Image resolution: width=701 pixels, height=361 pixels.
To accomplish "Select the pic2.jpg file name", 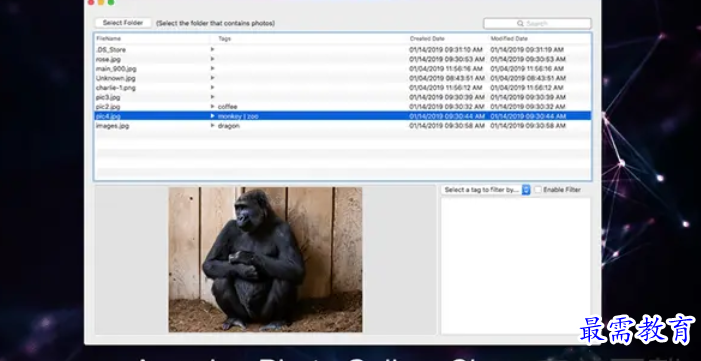I will pos(108,107).
